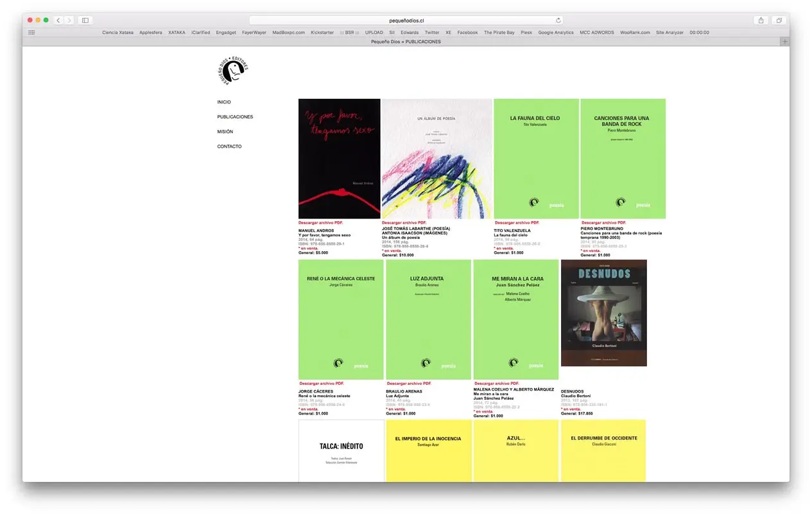This screenshot has height=514, width=812.
Task: Open the Share button in the toolbar
Action: coord(761,21)
